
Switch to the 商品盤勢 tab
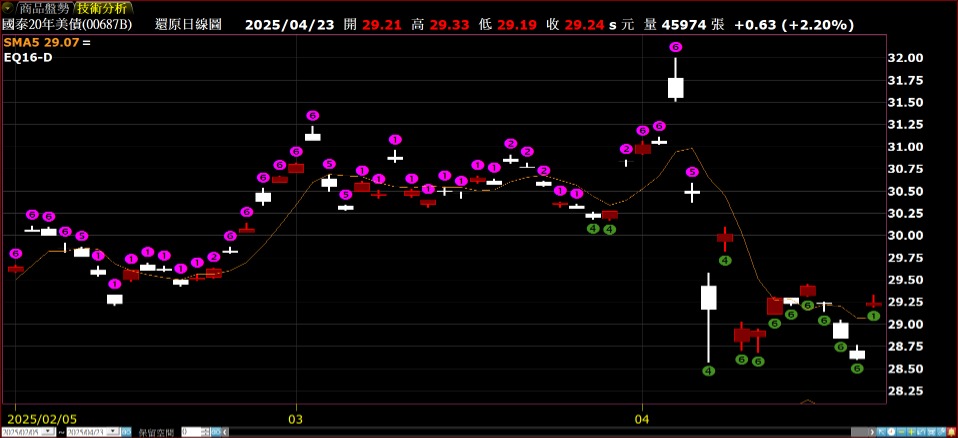pos(43,8)
